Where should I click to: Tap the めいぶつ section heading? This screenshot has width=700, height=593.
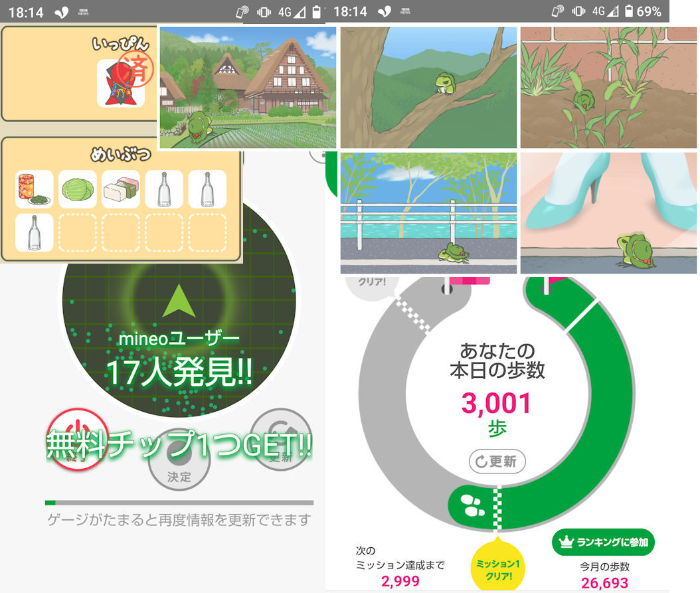(120, 155)
